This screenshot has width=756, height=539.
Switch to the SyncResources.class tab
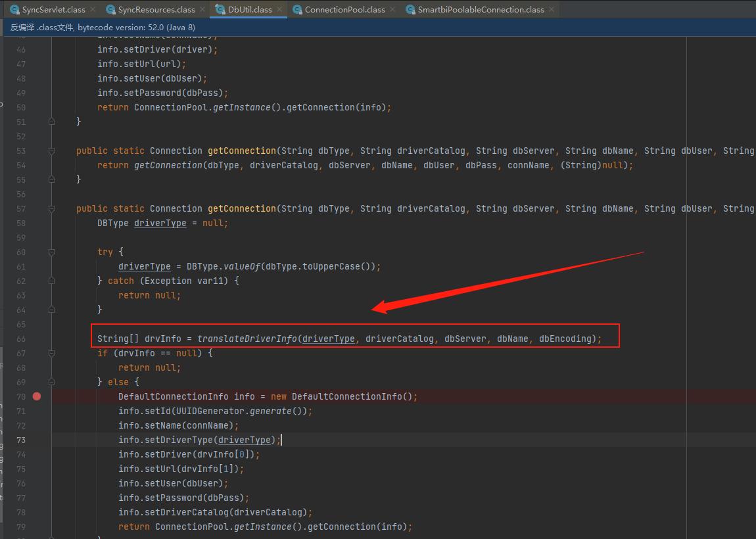[x=156, y=10]
